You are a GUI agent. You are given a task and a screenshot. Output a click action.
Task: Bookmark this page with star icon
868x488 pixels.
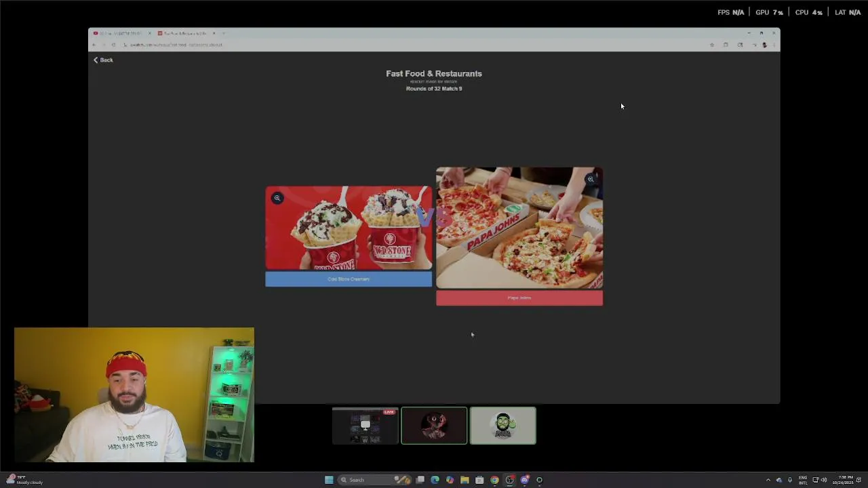[712, 45]
